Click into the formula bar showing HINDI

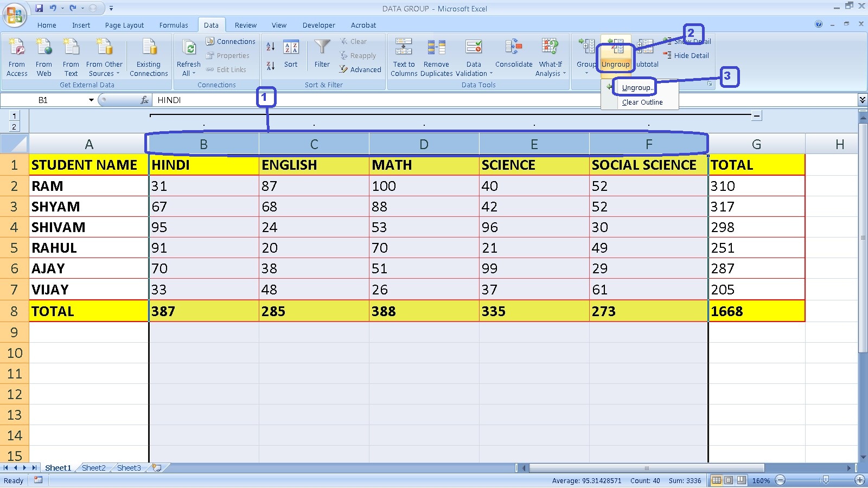[x=505, y=100]
